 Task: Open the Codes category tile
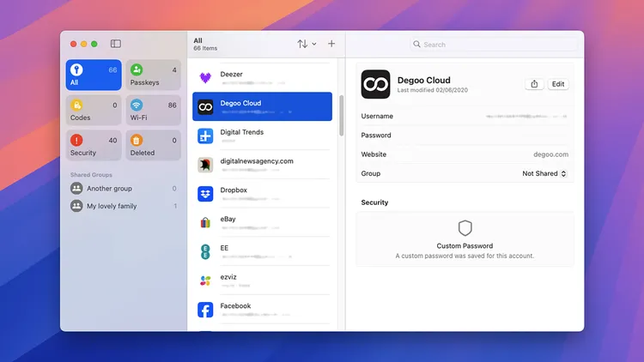[x=94, y=111]
